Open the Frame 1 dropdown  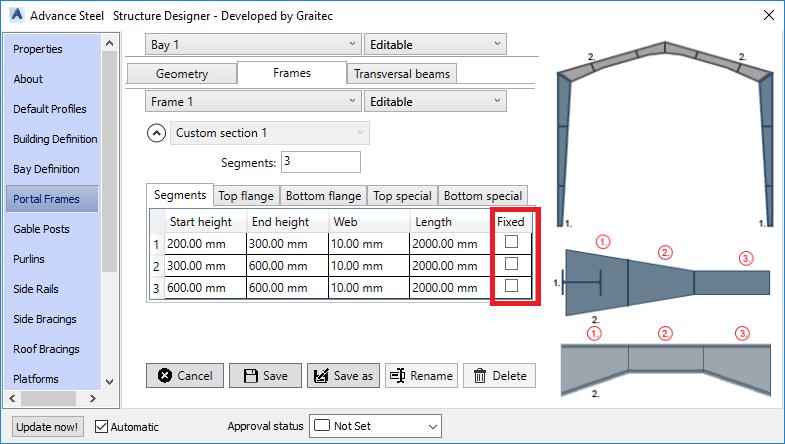point(253,101)
